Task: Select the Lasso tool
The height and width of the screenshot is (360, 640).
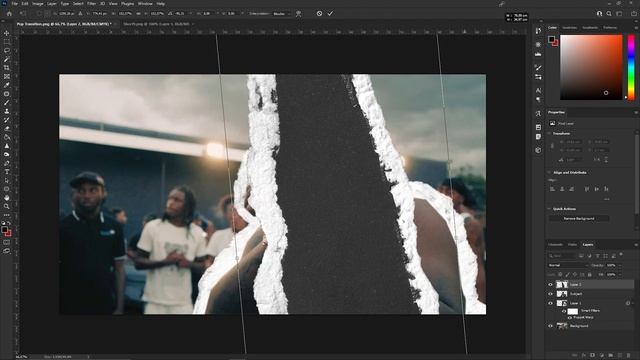Action: click(x=7, y=51)
